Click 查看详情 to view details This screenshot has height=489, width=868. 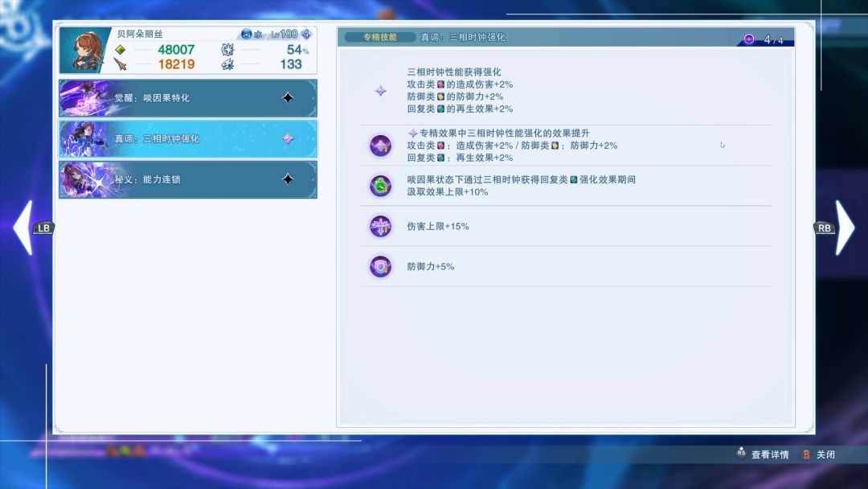coord(769,454)
